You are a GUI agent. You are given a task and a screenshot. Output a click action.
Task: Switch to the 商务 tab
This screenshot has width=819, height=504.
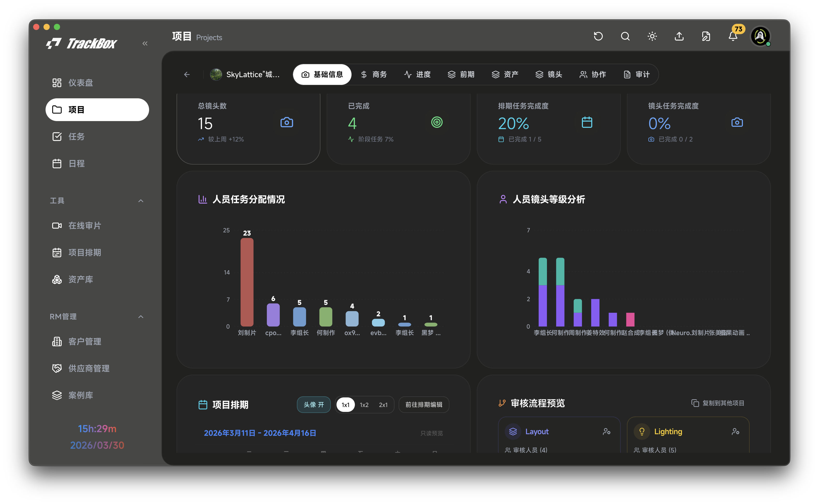click(x=374, y=74)
